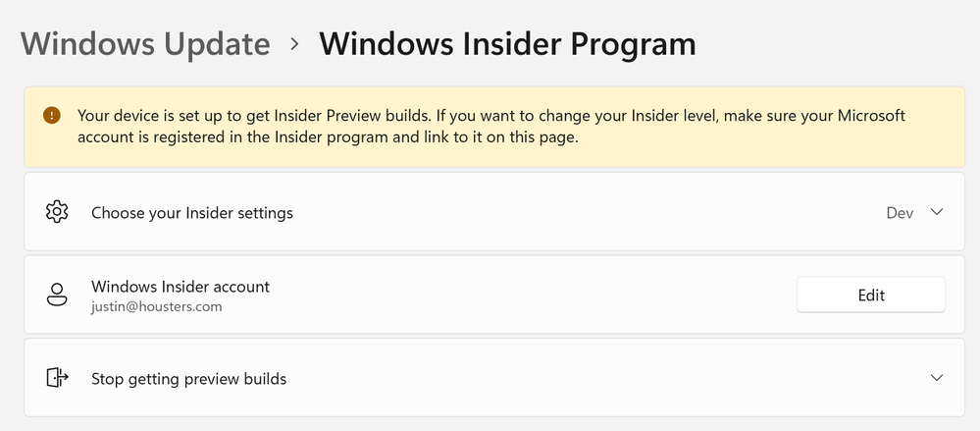Click the breadcrumb separator arrow in header

(x=294, y=45)
